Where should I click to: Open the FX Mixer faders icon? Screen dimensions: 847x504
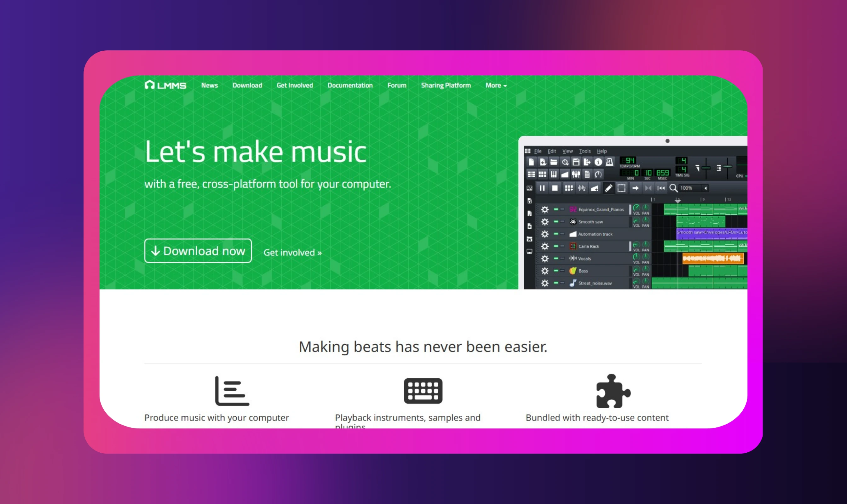click(x=576, y=175)
